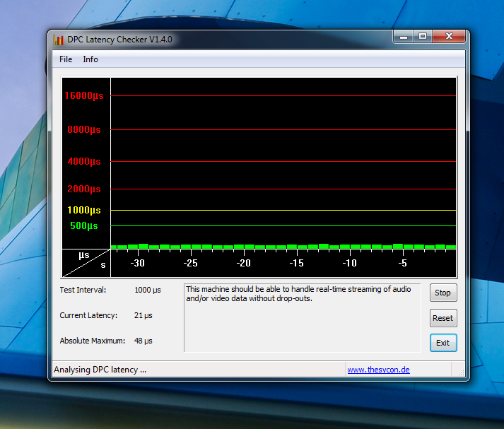Minimize the DPC Latency Checker window
504x429 pixels.
click(x=404, y=37)
